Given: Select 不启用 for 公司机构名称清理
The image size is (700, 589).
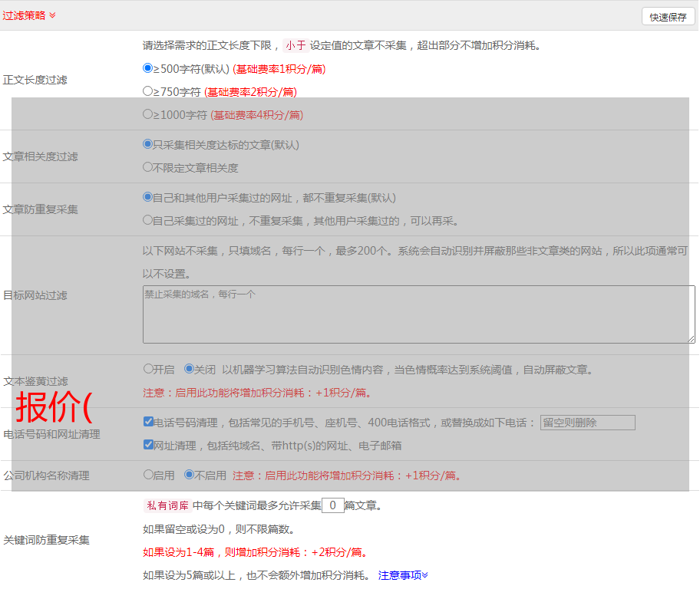Looking at the screenshot, I should (189, 475).
